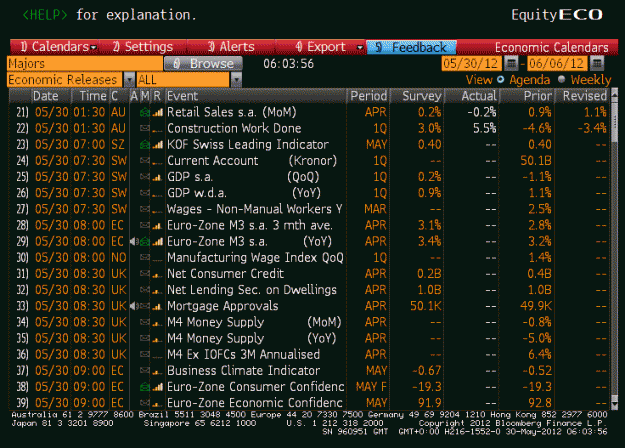
Task: Expand the Export dropdown arrow
Action: pos(360,48)
